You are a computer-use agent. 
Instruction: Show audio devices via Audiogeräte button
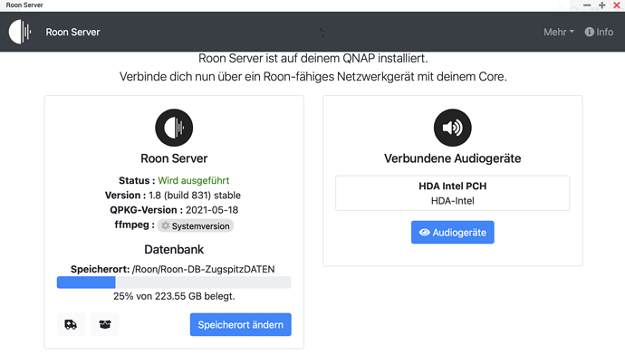452,232
